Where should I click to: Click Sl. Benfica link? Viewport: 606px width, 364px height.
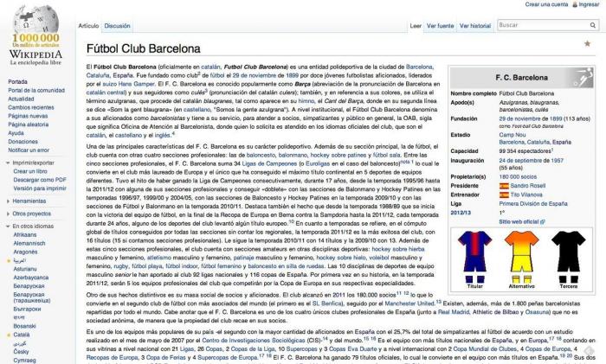click(327, 303)
